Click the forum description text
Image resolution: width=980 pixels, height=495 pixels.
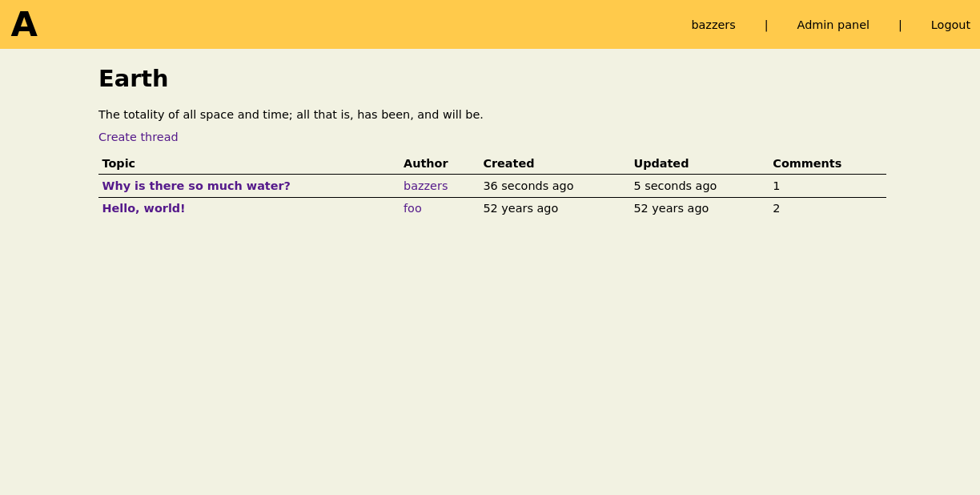coord(291,115)
